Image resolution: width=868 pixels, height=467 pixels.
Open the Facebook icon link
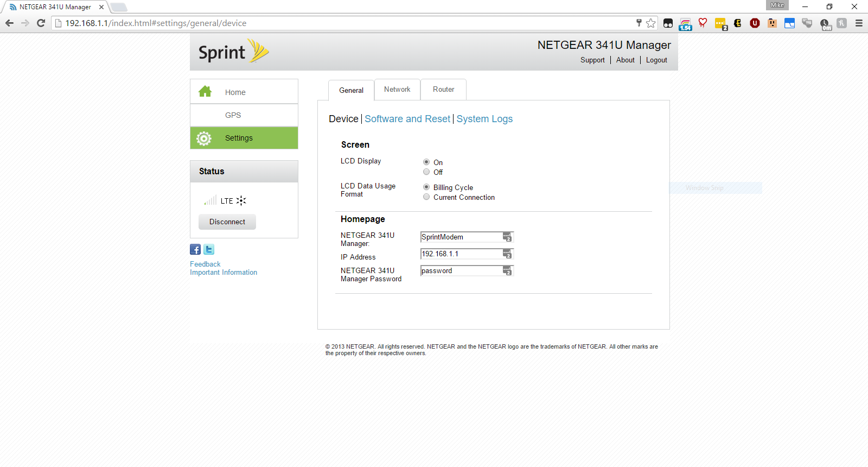tap(195, 249)
